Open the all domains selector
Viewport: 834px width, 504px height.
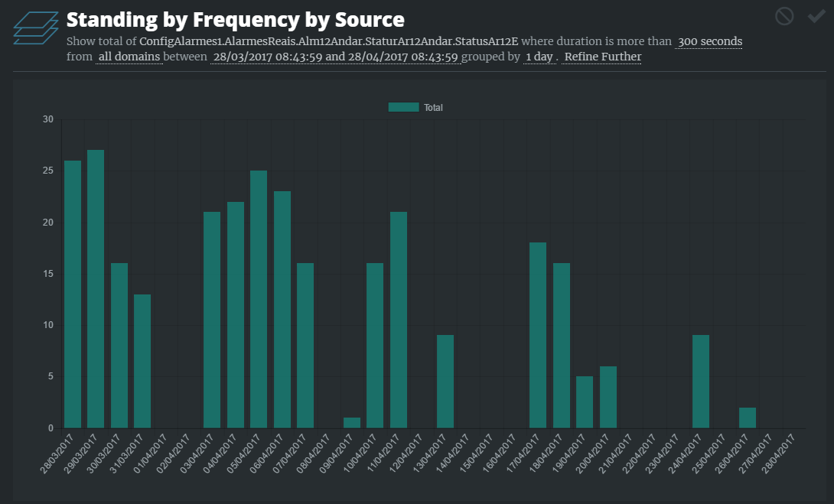coord(129,57)
